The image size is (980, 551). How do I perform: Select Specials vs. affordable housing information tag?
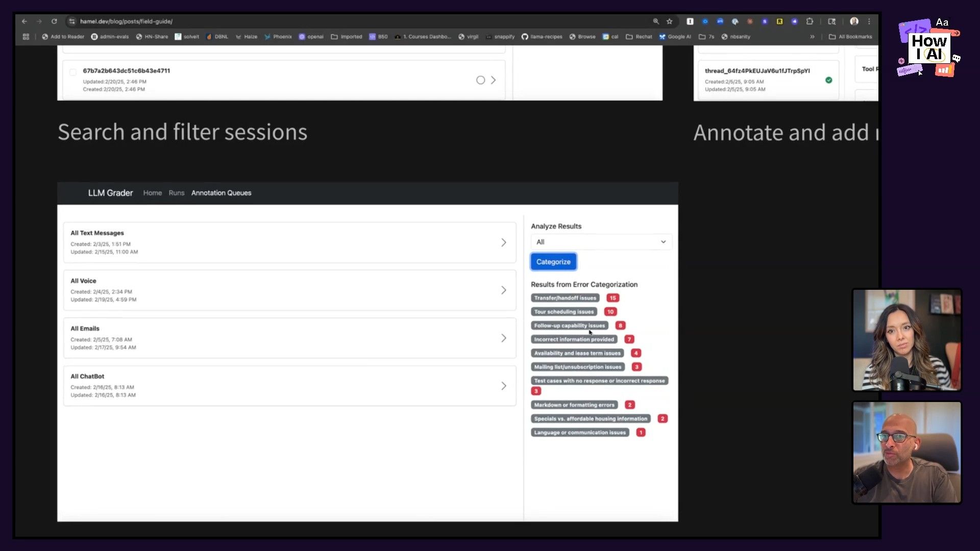(591, 419)
